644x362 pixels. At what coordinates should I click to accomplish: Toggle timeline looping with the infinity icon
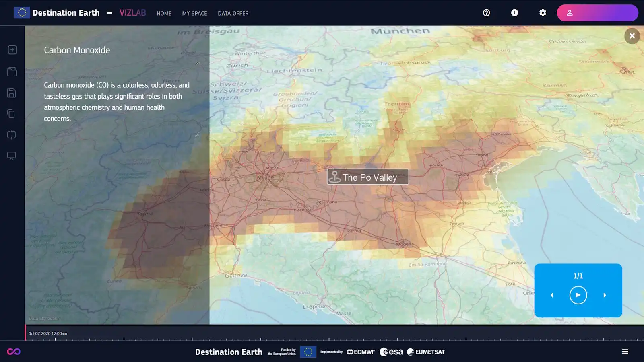14,351
